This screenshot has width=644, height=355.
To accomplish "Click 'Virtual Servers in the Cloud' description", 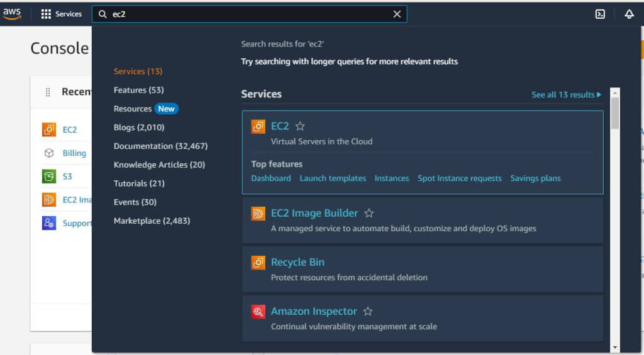I will 321,141.
